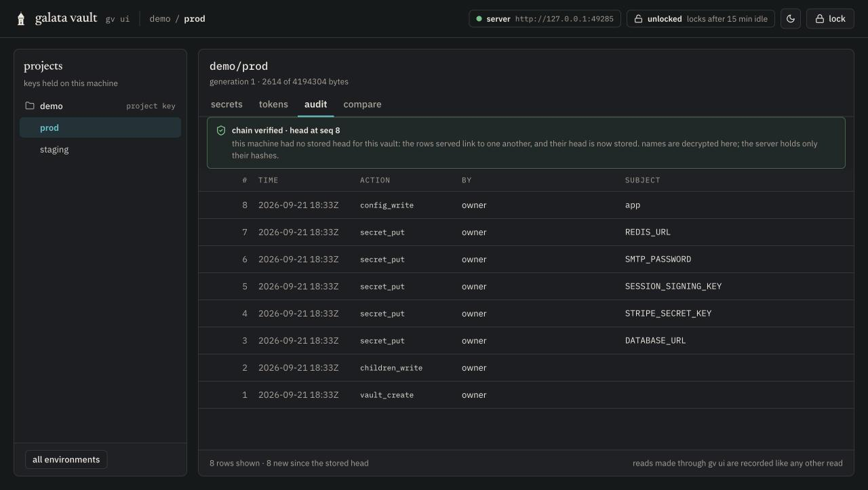Click the reads recorded footer note
This screenshot has height=490, width=868.
pos(738,464)
